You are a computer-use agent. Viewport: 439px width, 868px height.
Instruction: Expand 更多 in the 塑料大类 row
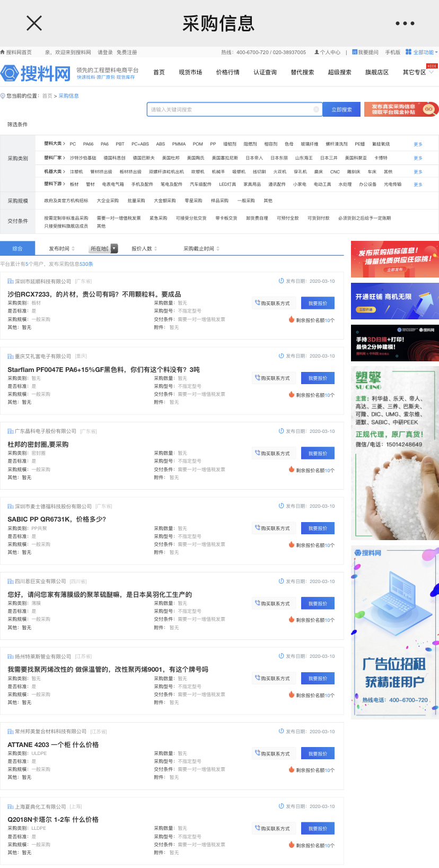pos(418,144)
